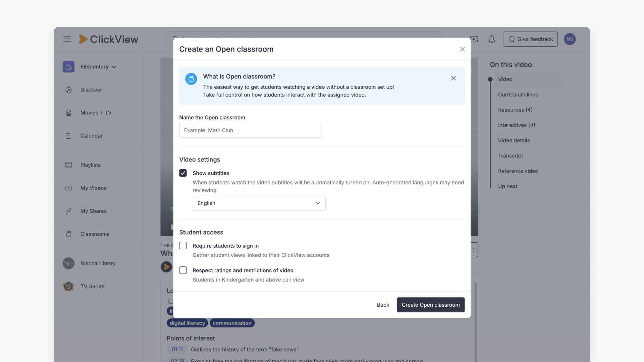
Task: Click the Classrooms apple icon
Action: click(68, 234)
